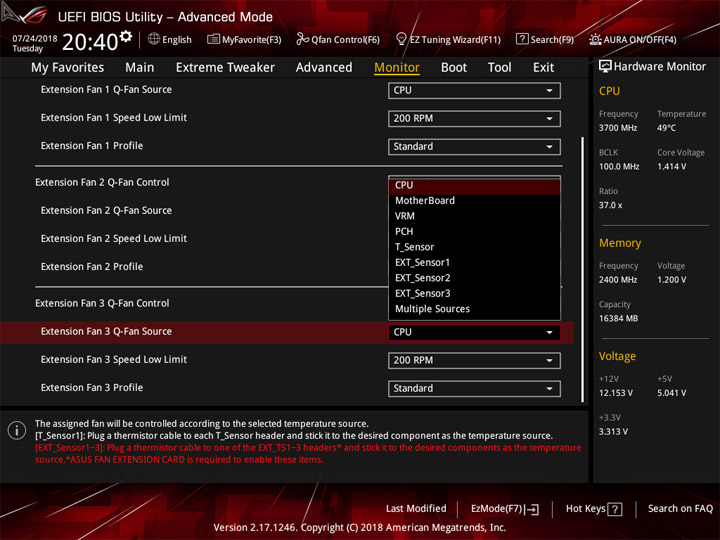
Task: Open the clock settings gear icon
Action: point(126,36)
